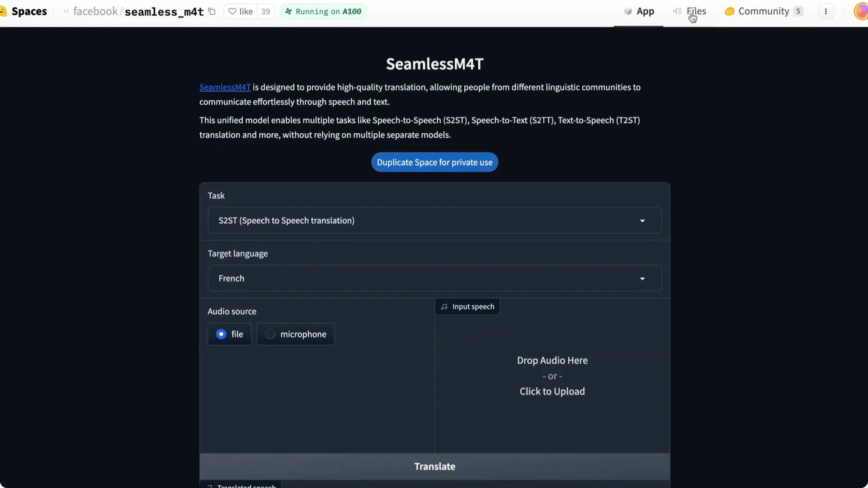This screenshot has height=488, width=868.
Task: Click the user avatar in the top right
Action: (861, 11)
